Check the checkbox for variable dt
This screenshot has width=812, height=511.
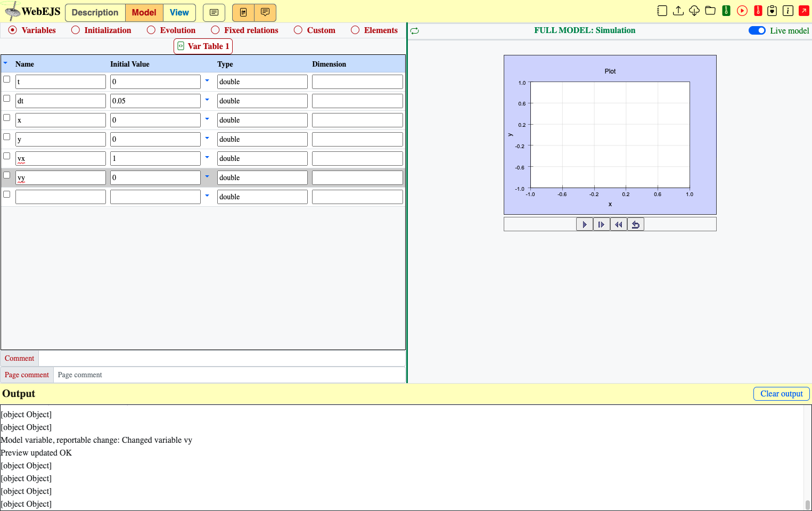(7, 99)
